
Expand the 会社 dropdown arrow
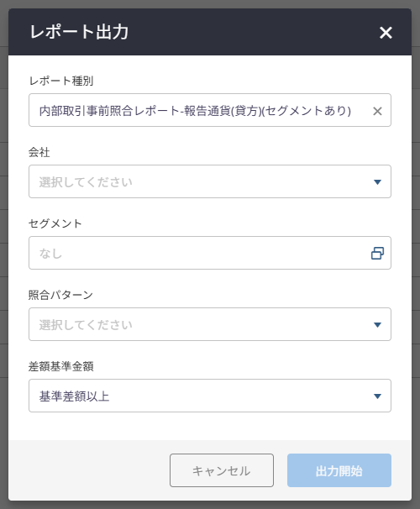pos(377,182)
